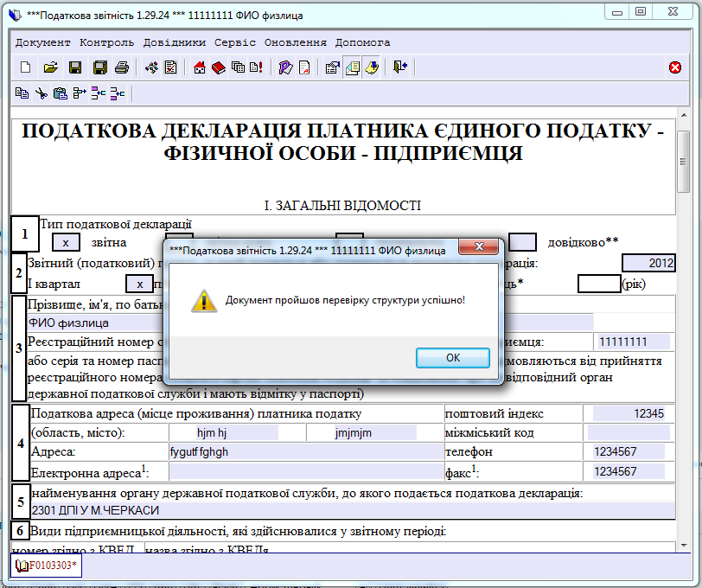Viewport: 702px width, 588px height.
Task: Click the New document toolbar icon
Action: 24,67
